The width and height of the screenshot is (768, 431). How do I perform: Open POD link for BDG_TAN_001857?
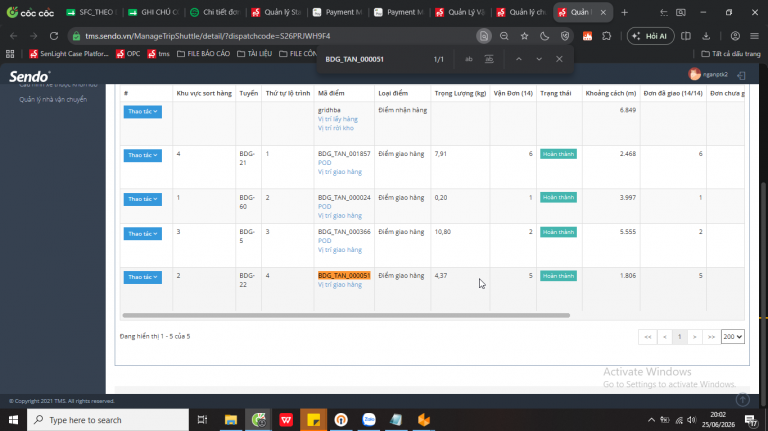pyautogui.click(x=324, y=163)
